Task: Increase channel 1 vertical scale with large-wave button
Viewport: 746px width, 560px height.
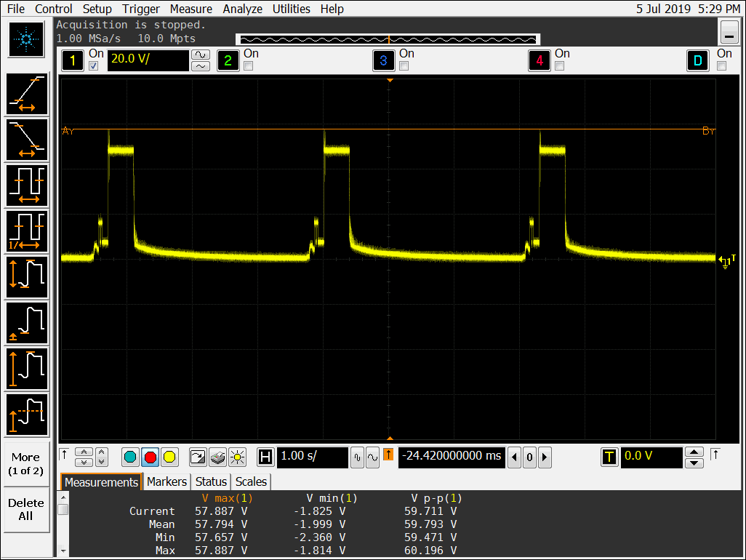Action: point(201,55)
